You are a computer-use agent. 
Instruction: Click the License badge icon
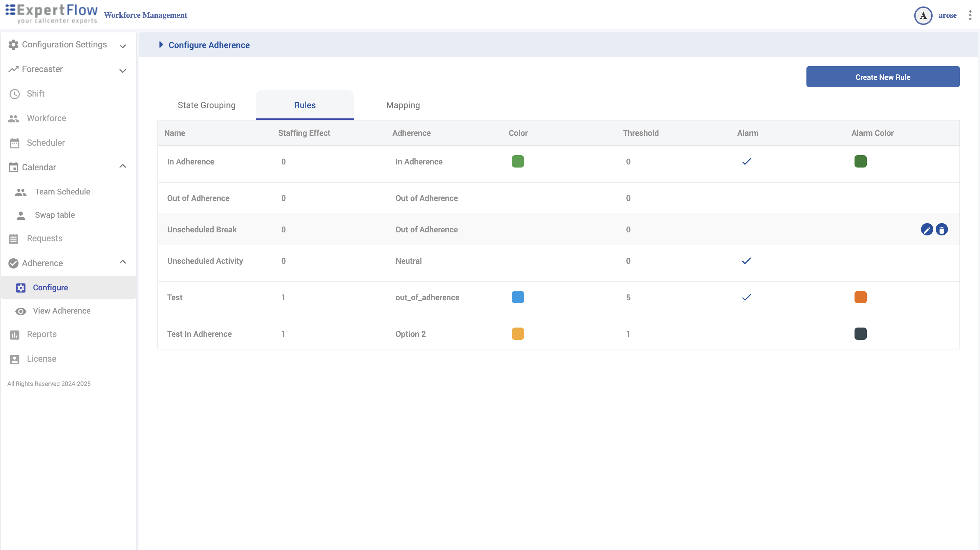(x=14, y=359)
